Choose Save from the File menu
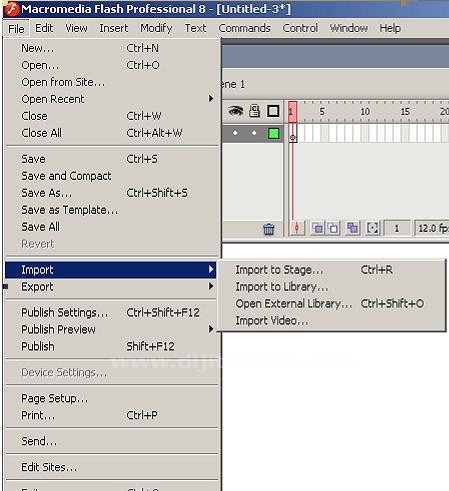The image size is (449, 491). pyautogui.click(x=111, y=159)
